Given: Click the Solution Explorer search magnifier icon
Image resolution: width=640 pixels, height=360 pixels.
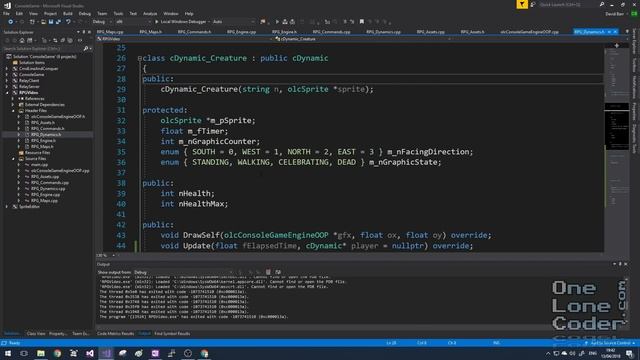Looking at the screenshot, I should [86, 49].
